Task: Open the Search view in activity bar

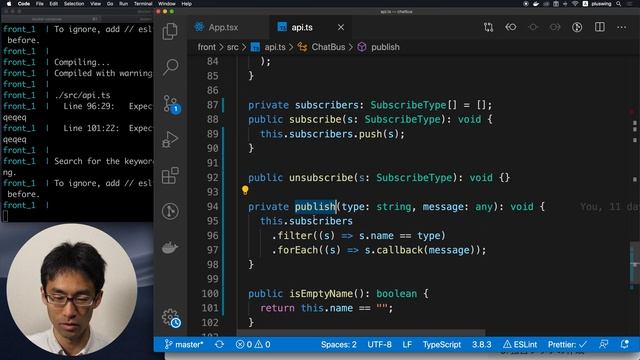Action: click(x=171, y=67)
